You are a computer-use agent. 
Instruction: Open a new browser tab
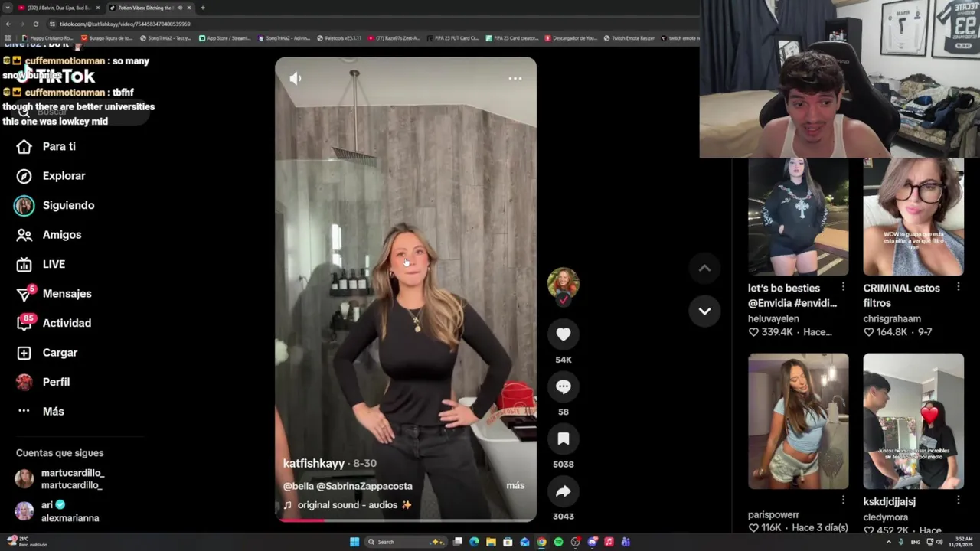pos(202,8)
